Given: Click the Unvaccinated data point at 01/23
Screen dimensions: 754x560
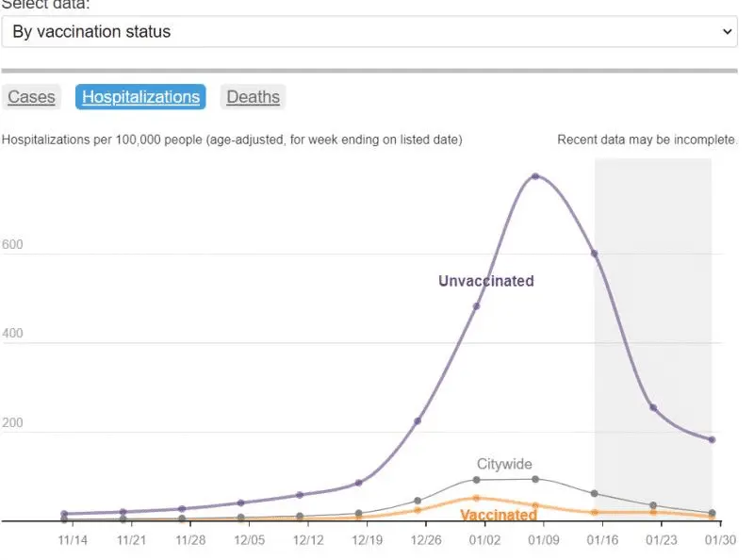Looking at the screenshot, I should pyautogui.click(x=653, y=407).
